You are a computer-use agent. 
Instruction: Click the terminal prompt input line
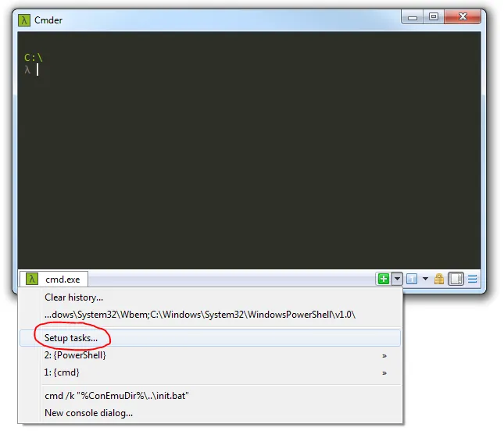coord(249,70)
